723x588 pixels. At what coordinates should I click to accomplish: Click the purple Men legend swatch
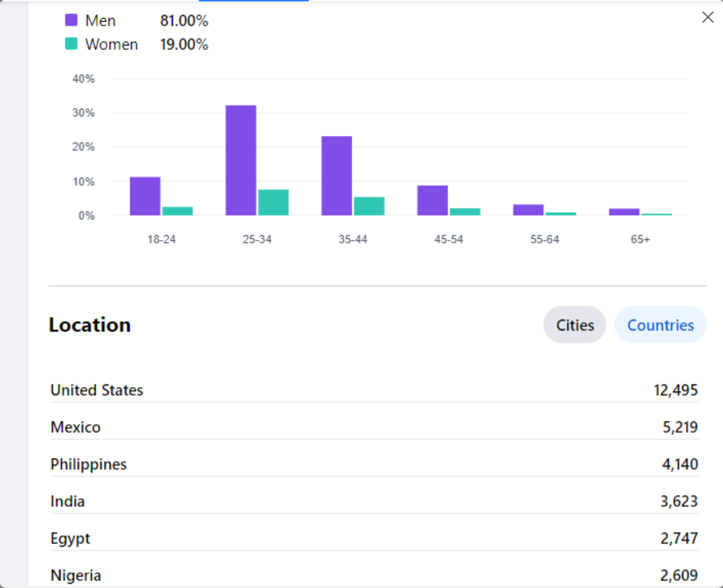point(71,21)
